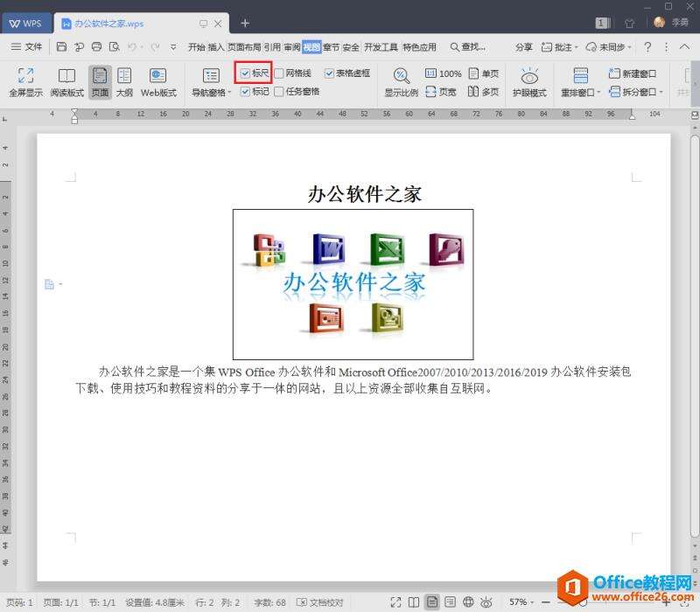
Task: Click the 字数: 68 word count indicator
Action: click(x=269, y=602)
